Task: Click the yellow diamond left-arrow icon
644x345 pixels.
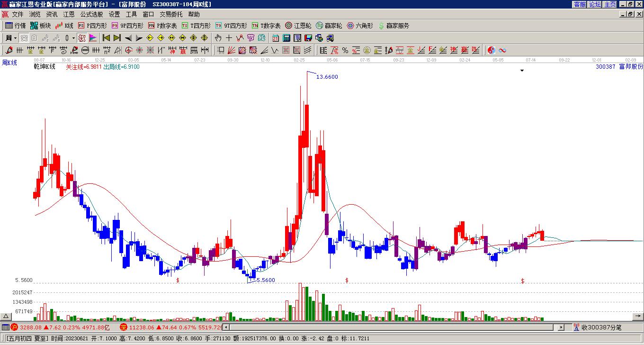Action: [150, 38]
